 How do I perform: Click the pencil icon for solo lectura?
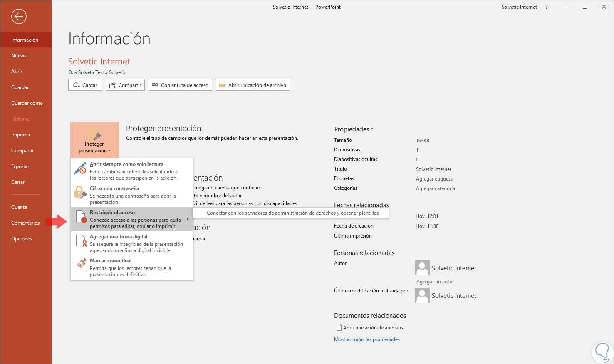[80, 168]
